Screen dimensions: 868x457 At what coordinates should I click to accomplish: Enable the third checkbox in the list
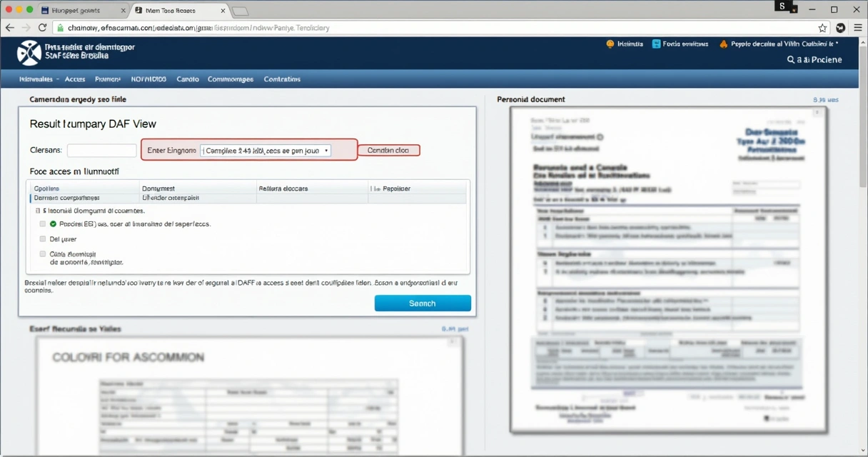pyautogui.click(x=43, y=254)
